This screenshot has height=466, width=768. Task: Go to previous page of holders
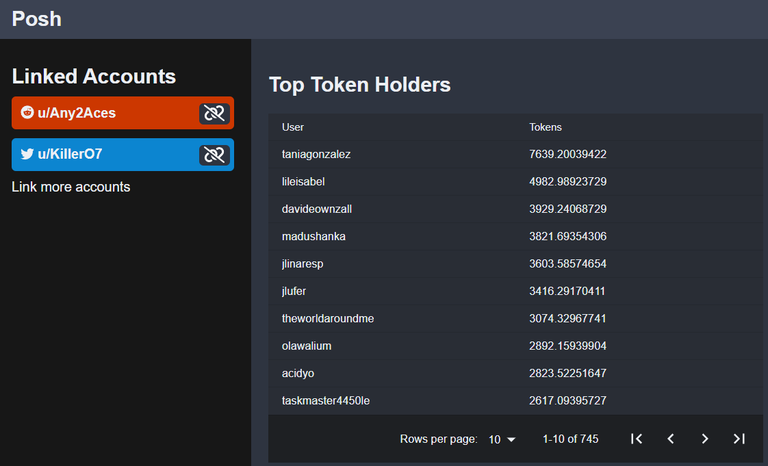(671, 439)
